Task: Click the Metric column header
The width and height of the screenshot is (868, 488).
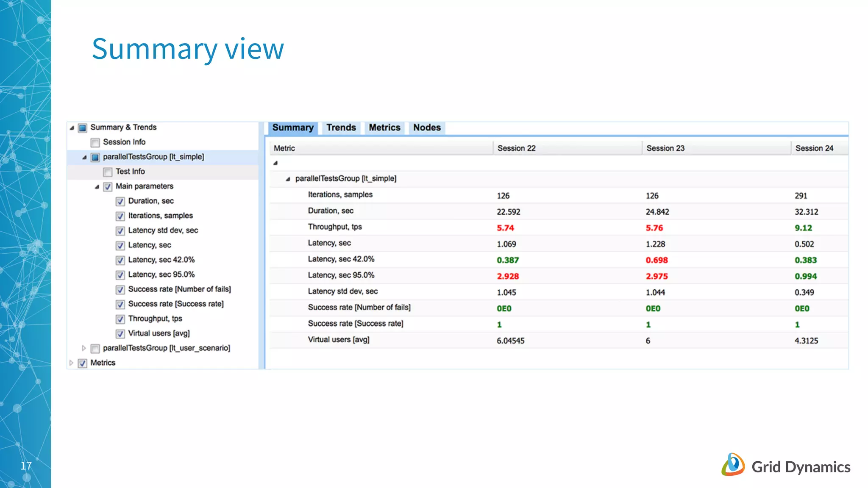Action: click(x=381, y=148)
